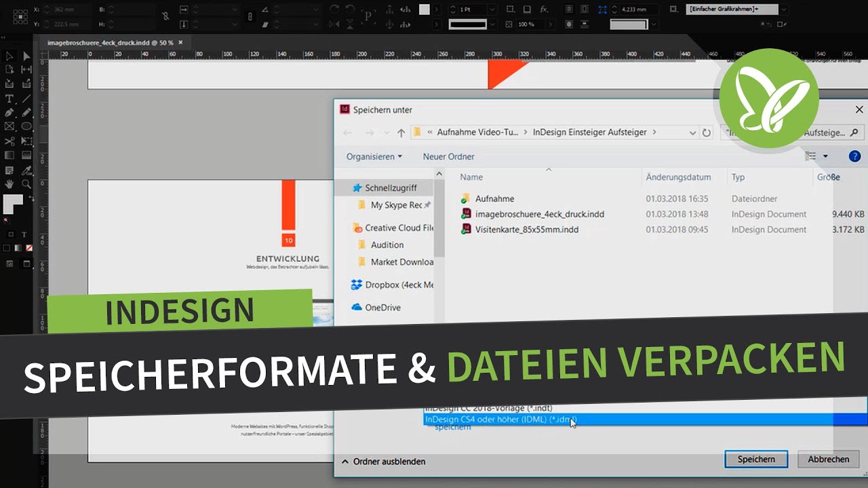This screenshot has height=488, width=868.
Task: Select the Selection tool (black arrow outline)
Action: click(9, 56)
